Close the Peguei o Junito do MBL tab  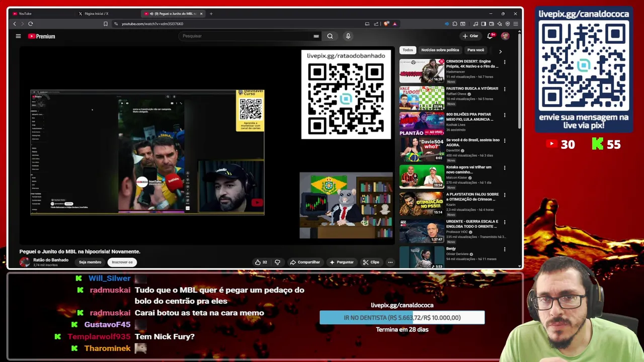202,14
